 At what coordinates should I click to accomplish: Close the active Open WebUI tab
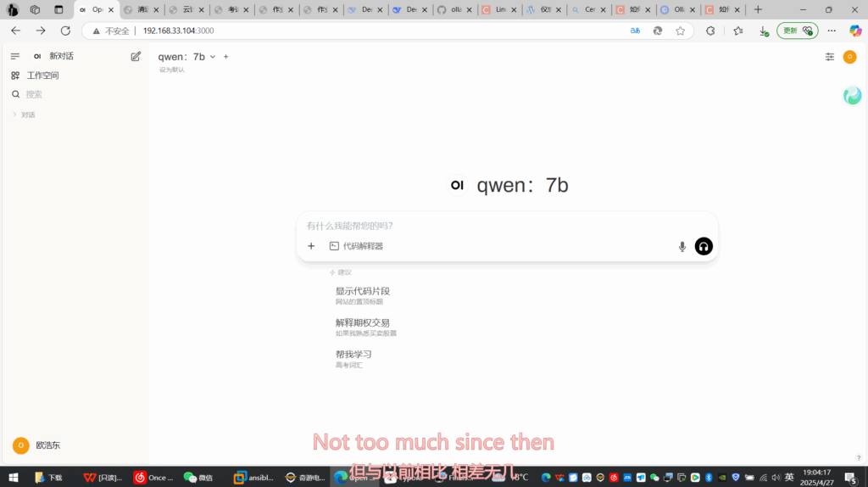tap(111, 9)
